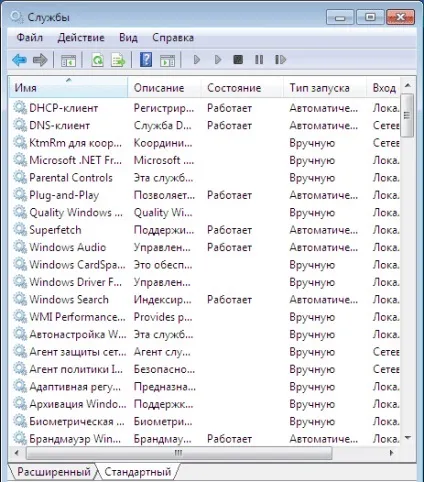
Task: Toggle the action pane toolbar icon
Action: [167, 60]
